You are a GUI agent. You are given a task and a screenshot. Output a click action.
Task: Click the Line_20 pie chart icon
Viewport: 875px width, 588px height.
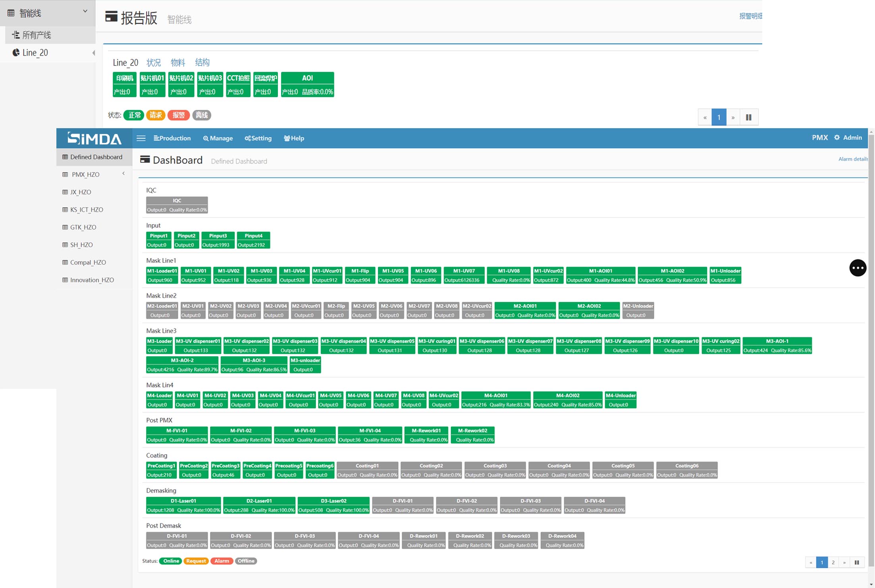[x=16, y=52]
